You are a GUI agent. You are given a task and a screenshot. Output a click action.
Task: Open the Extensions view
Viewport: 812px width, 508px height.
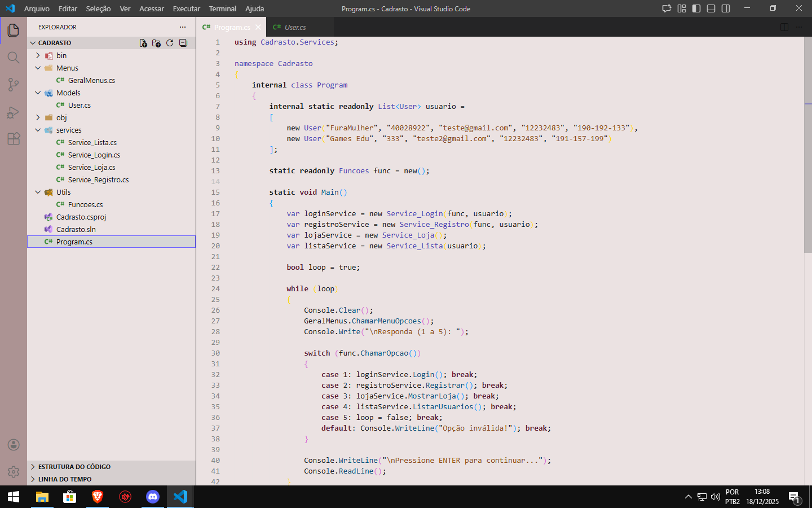click(x=14, y=139)
